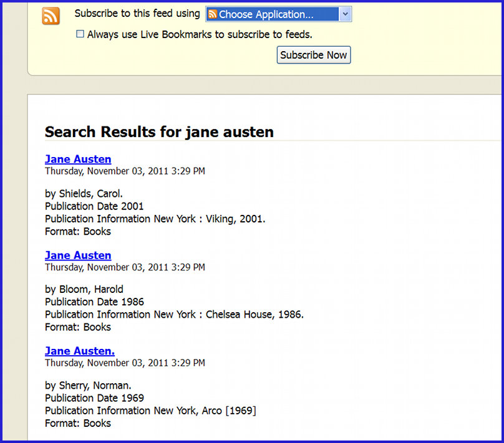Screen dimensions: 504x443
Task: Click 'Format: Books' under the Viking, 2001 entry
Action: click(x=78, y=231)
